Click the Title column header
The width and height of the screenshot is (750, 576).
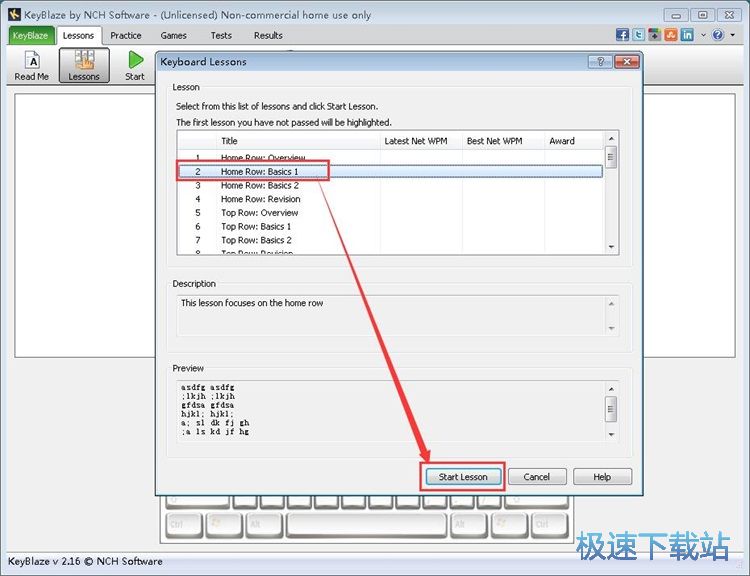tap(298, 141)
